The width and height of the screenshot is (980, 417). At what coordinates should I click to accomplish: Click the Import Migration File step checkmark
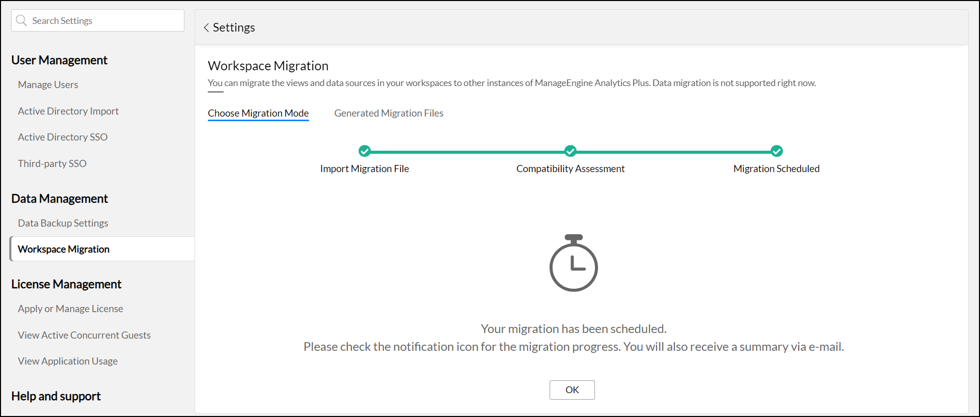click(x=365, y=151)
